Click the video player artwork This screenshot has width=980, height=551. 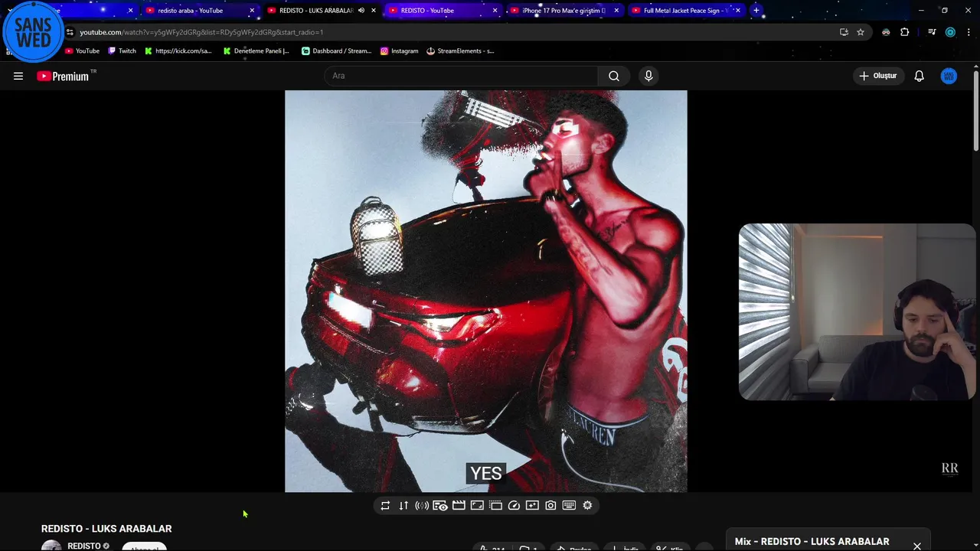(x=486, y=292)
